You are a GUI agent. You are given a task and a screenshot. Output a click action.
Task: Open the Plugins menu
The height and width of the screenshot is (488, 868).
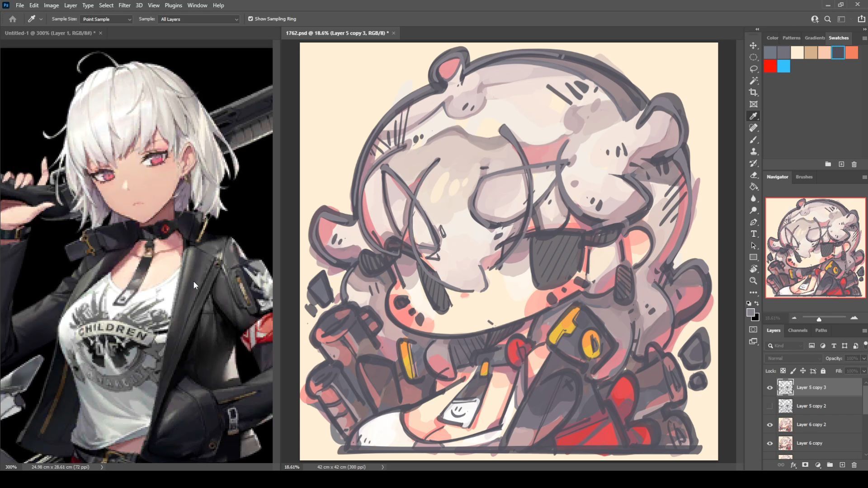pyautogui.click(x=173, y=5)
